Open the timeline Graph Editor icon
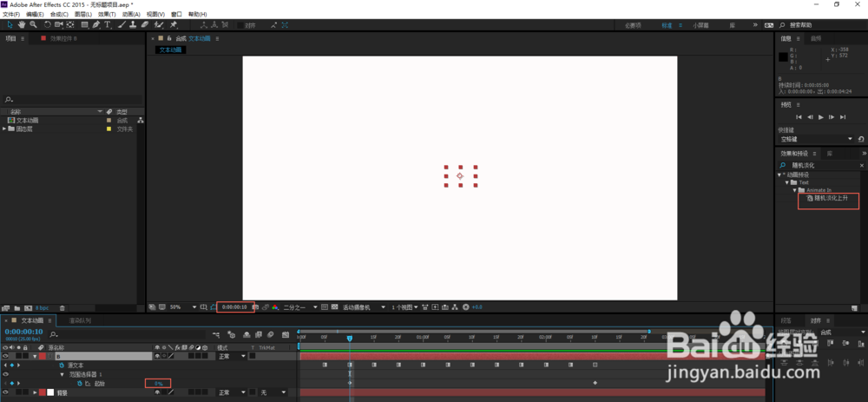Viewport: 868px width, 402px height. coord(286,334)
